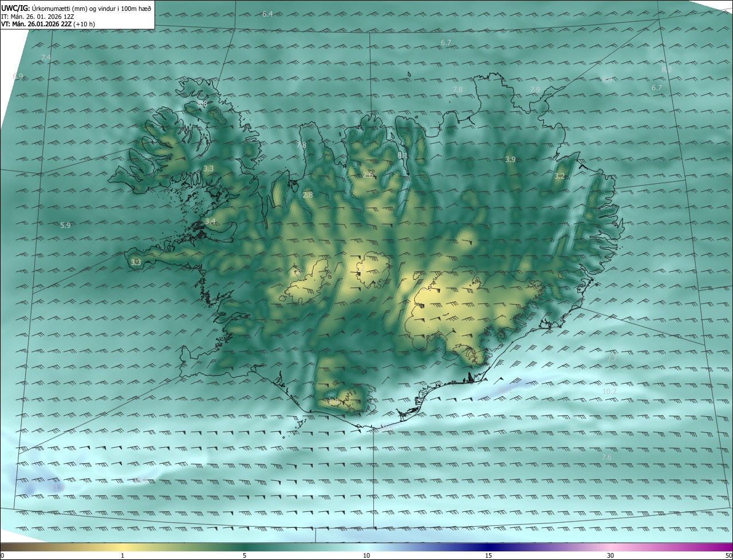This screenshot has height=560, width=733.
Task: Click the 3.2 value label on the map
Action: 560,176
